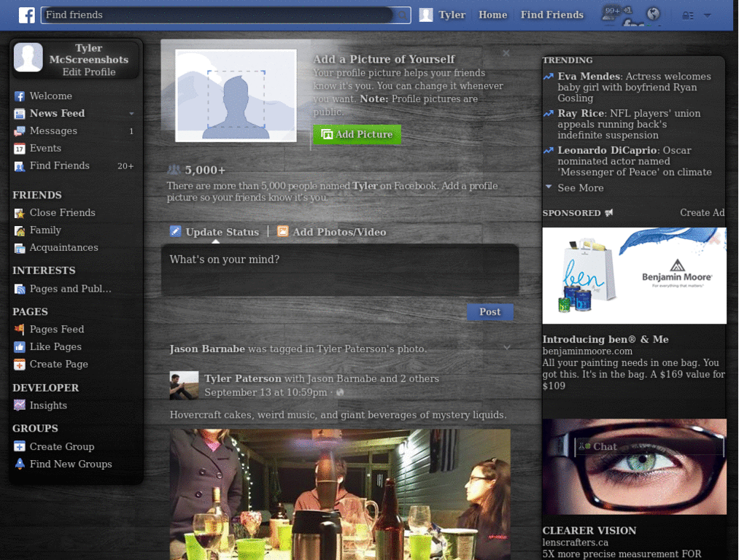The image size is (747, 560).
Task: Click the Update Status pencil icon
Action: 175,231
